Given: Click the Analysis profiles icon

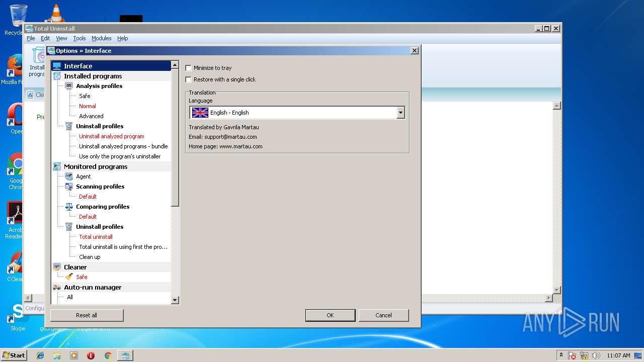Looking at the screenshot, I should [69, 86].
